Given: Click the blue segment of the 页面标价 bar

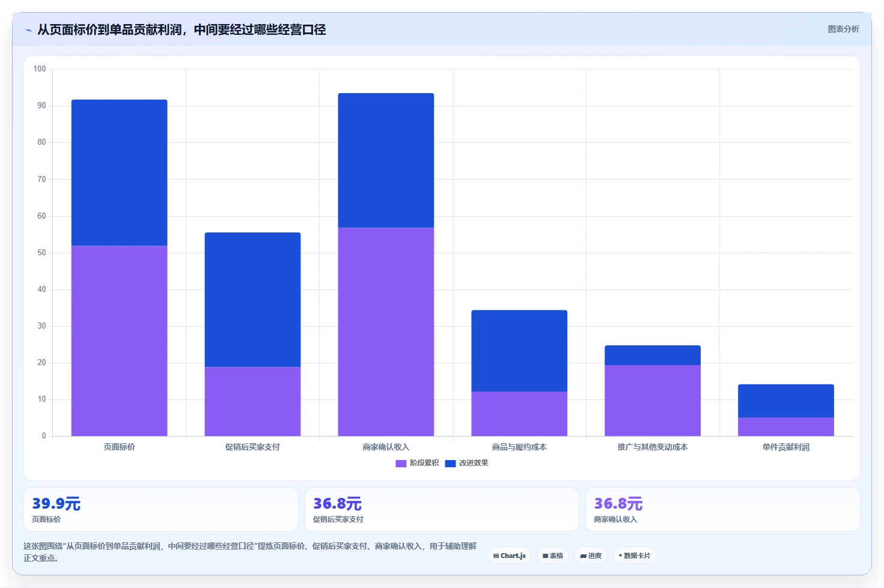Looking at the screenshot, I should click(119, 172).
